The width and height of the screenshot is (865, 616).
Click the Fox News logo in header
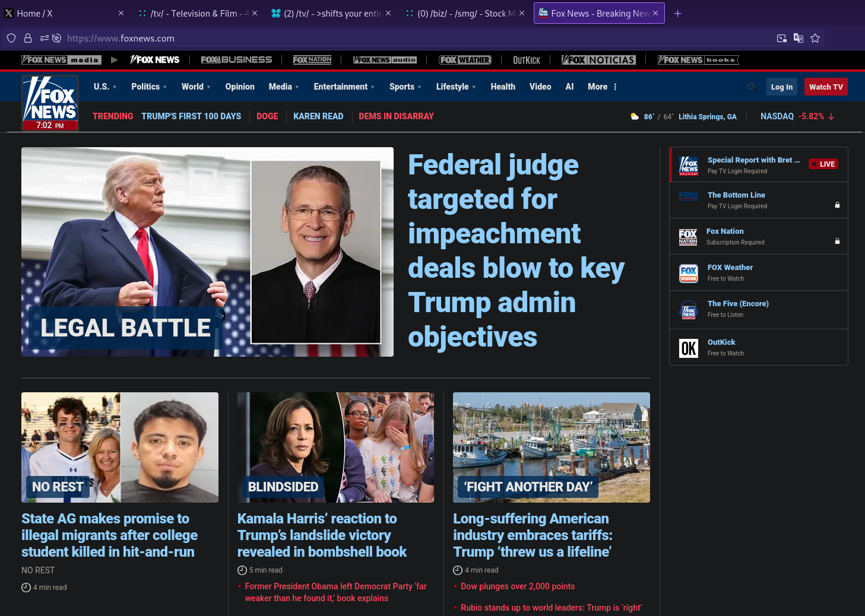50,103
